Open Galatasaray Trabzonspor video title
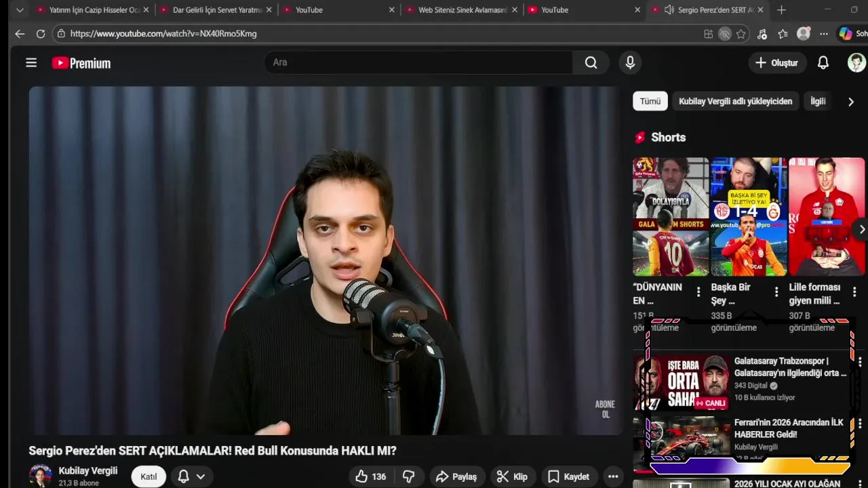 click(791, 367)
